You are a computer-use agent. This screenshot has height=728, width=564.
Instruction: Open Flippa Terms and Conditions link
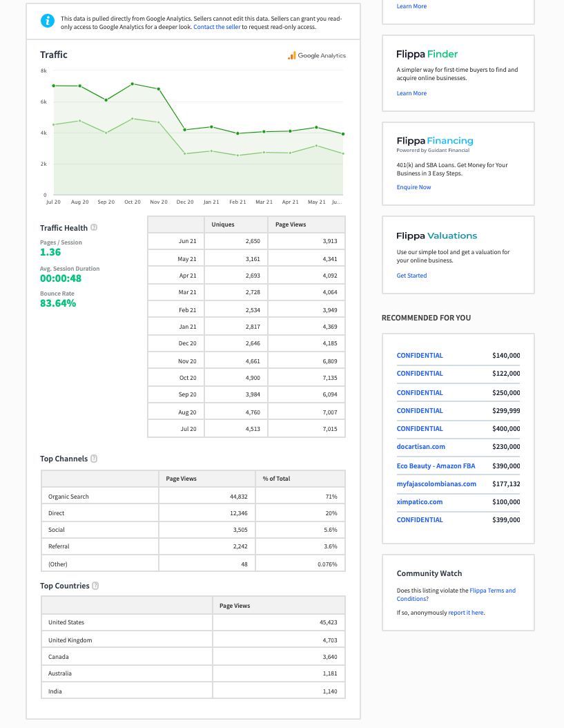tap(492, 591)
